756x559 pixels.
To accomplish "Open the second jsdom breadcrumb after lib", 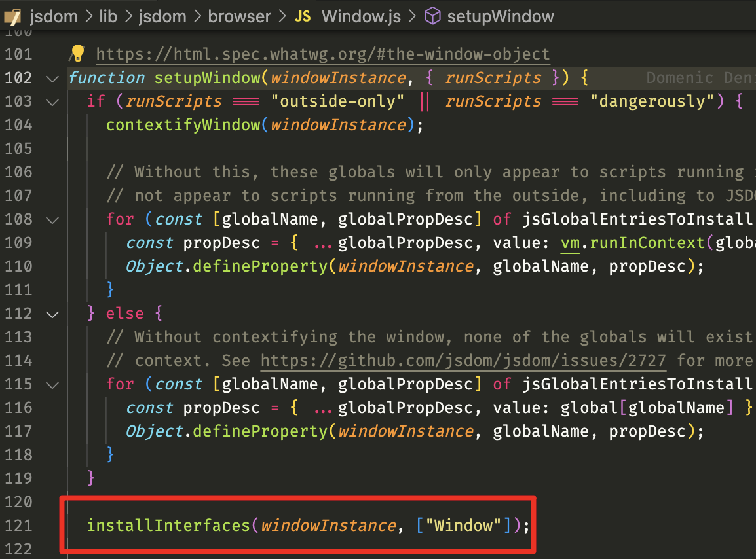I will click(x=162, y=17).
